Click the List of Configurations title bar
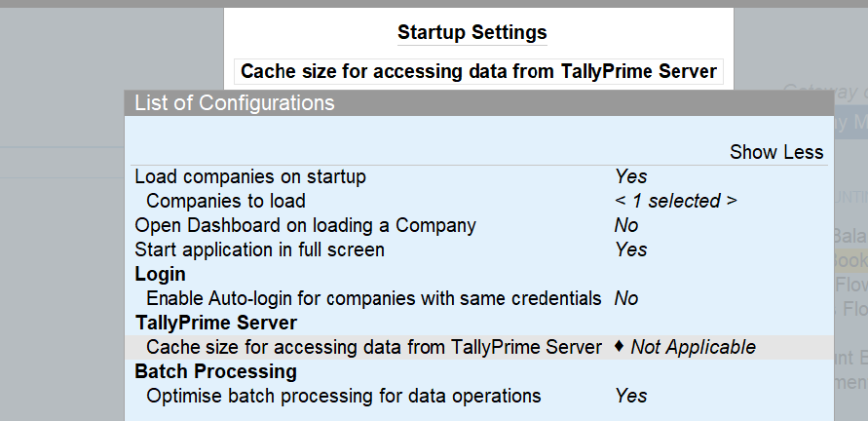Image resolution: width=868 pixels, height=421 pixels. 478,103
